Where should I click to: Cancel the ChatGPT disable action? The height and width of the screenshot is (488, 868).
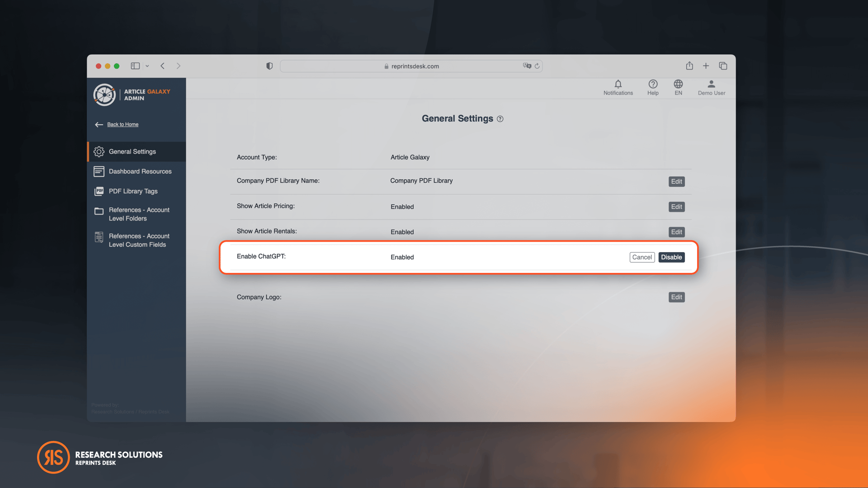(x=642, y=257)
